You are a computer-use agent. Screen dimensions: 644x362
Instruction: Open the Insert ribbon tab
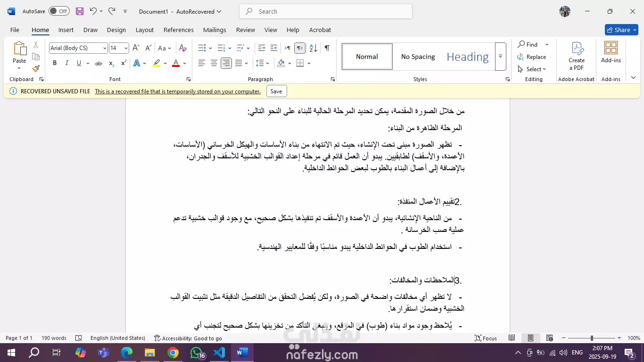click(66, 30)
